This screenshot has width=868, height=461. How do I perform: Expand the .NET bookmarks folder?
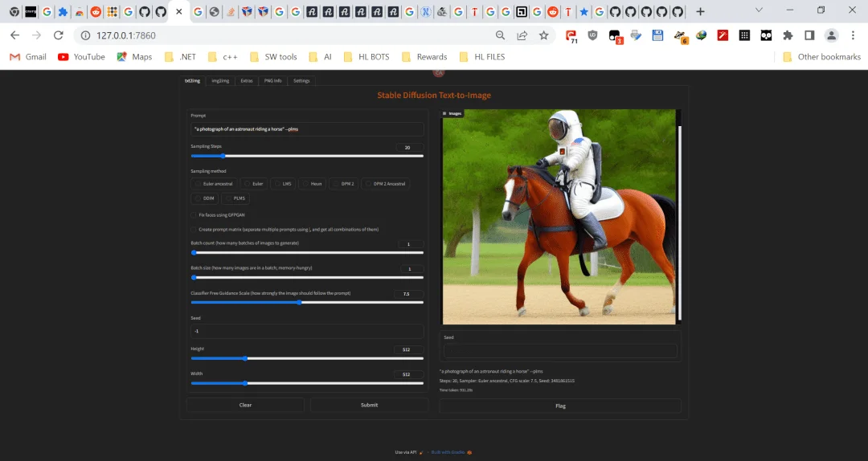[181, 57]
